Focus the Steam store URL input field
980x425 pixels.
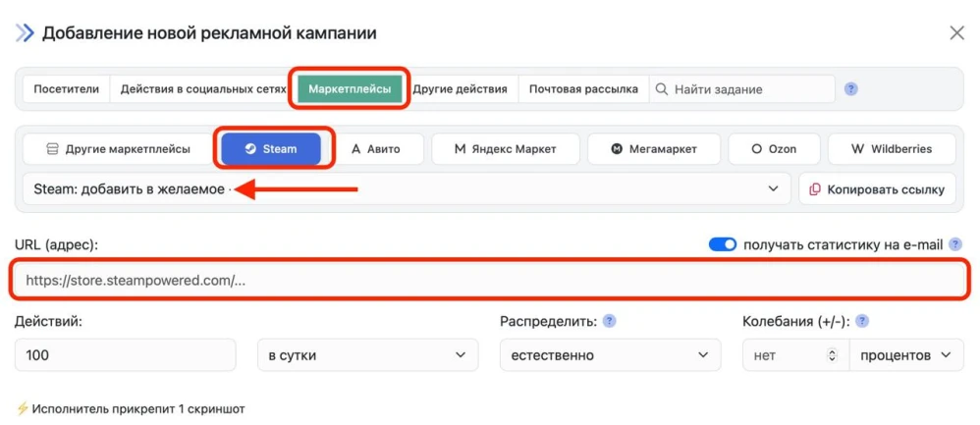pyautogui.click(x=489, y=280)
